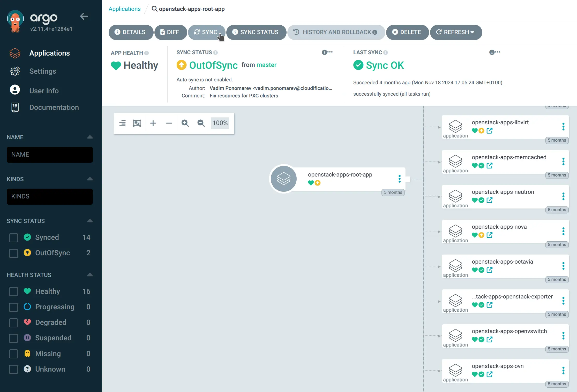The height and width of the screenshot is (392, 577).
Task: Open external link of openstack-apps-memcached
Action: [x=489, y=166]
